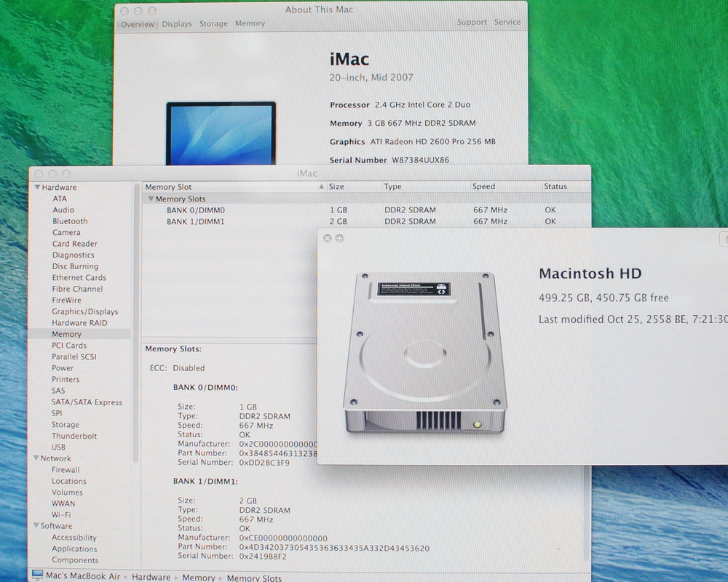This screenshot has width=728, height=582.
Task: Select Graphics/Displays in the Hardware list
Action: coord(84,311)
